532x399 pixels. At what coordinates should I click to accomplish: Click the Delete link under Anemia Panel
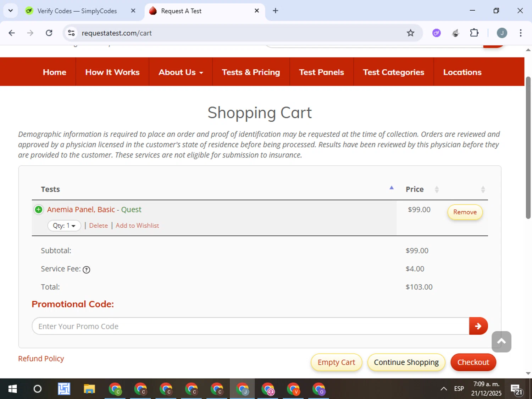98,226
